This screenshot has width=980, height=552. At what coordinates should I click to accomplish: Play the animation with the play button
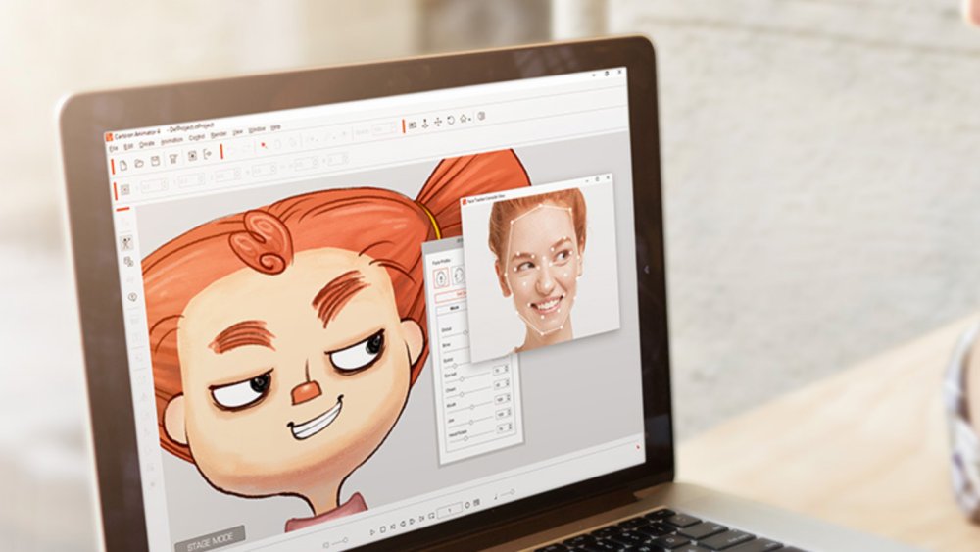pos(372,532)
